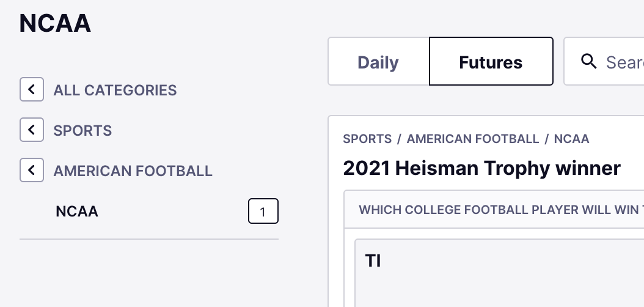Click the back chevron beside AMERICAN FOOTBALL
The image size is (644, 307).
pyautogui.click(x=31, y=171)
